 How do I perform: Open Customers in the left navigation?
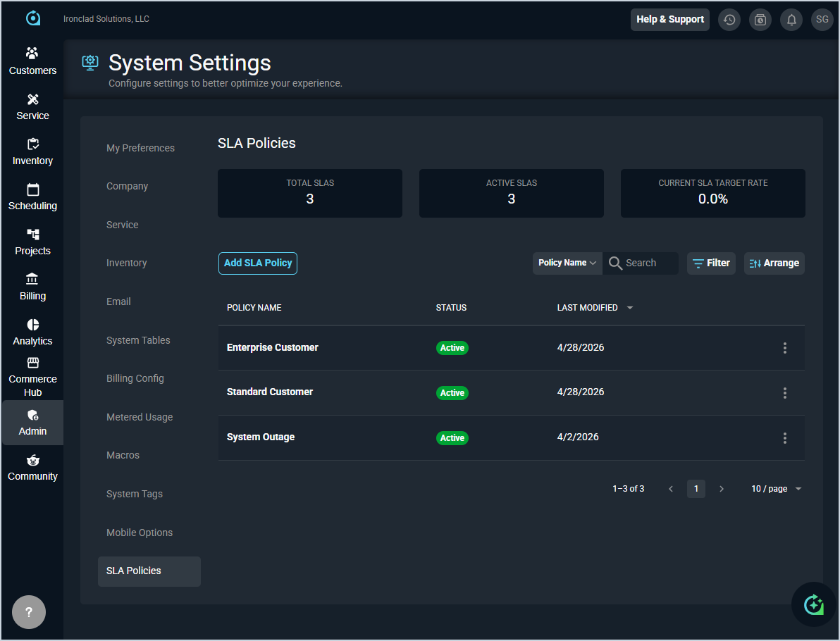click(x=32, y=61)
